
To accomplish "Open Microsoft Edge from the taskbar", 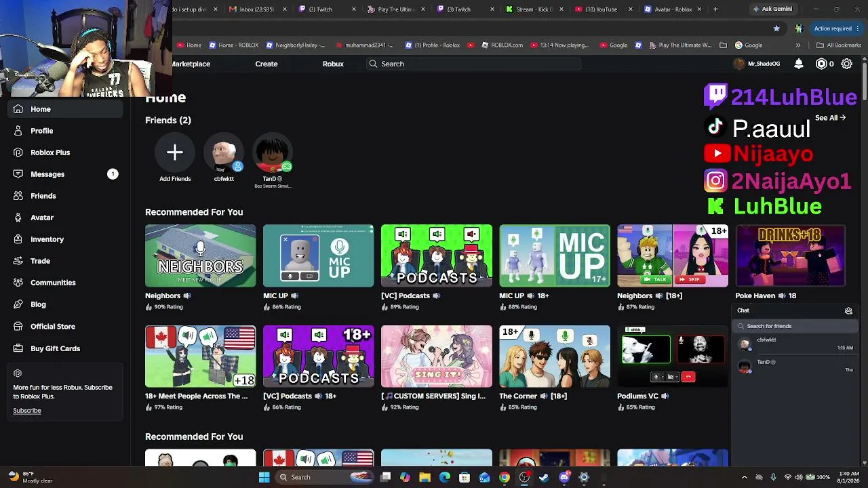I will click(445, 477).
